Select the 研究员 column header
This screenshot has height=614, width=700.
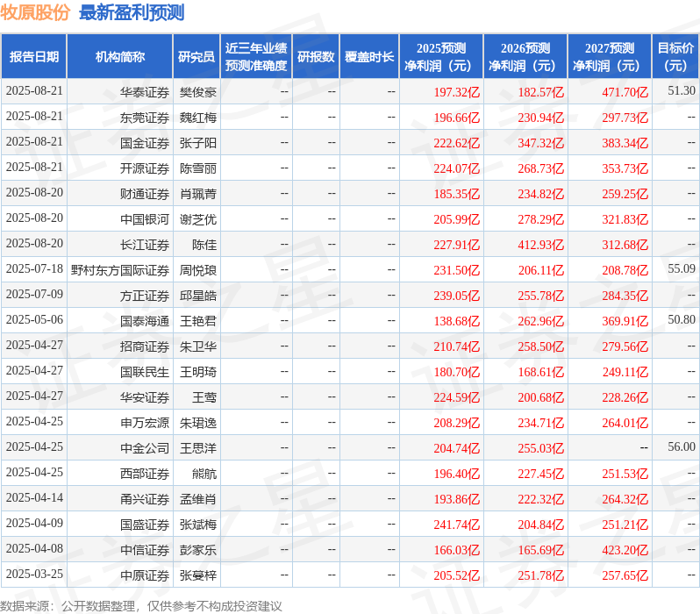(x=196, y=57)
